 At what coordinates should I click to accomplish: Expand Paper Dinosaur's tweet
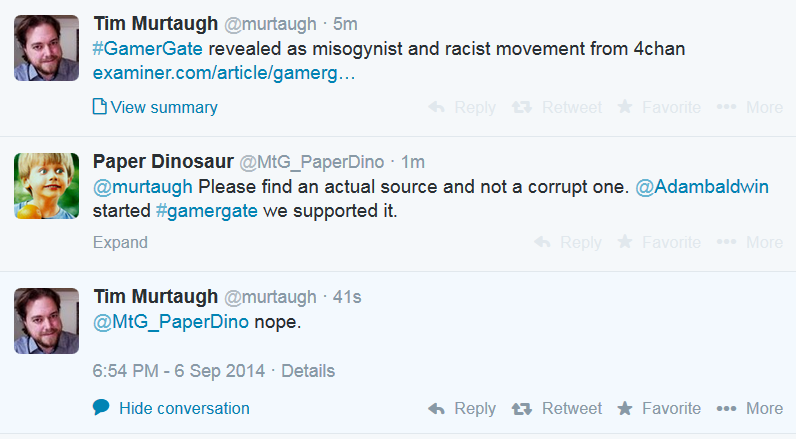point(120,242)
